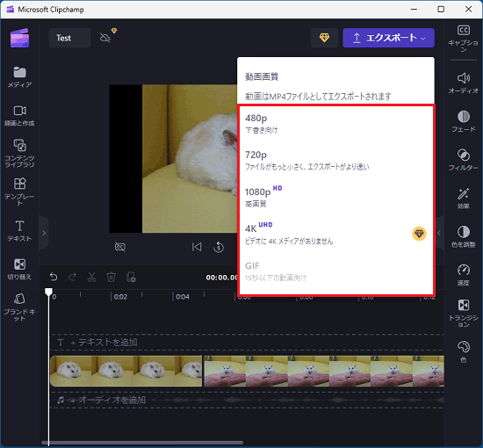The height and width of the screenshot is (448, 483).
Task: Open コンテンツ ライブラリ in the sidebar
Action: click(19, 153)
